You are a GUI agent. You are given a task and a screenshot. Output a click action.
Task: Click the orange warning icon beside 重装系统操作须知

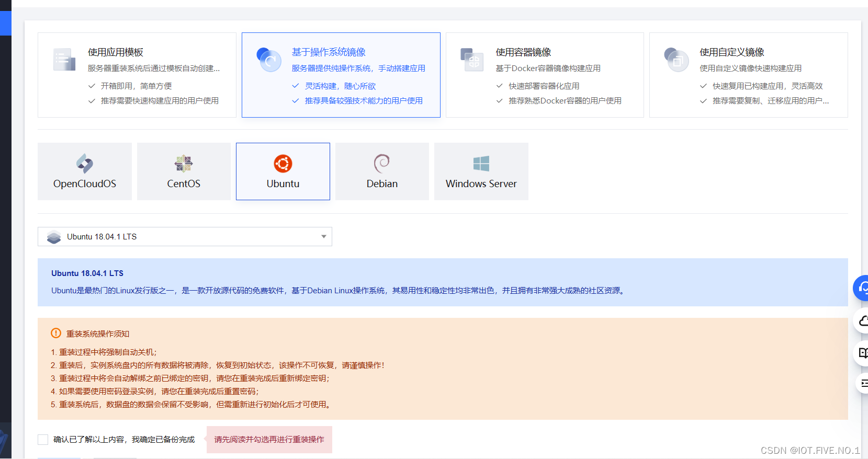click(56, 333)
